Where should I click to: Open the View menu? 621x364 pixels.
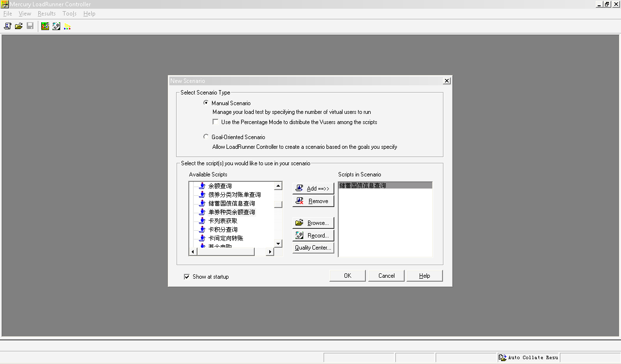pyautogui.click(x=25, y=14)
